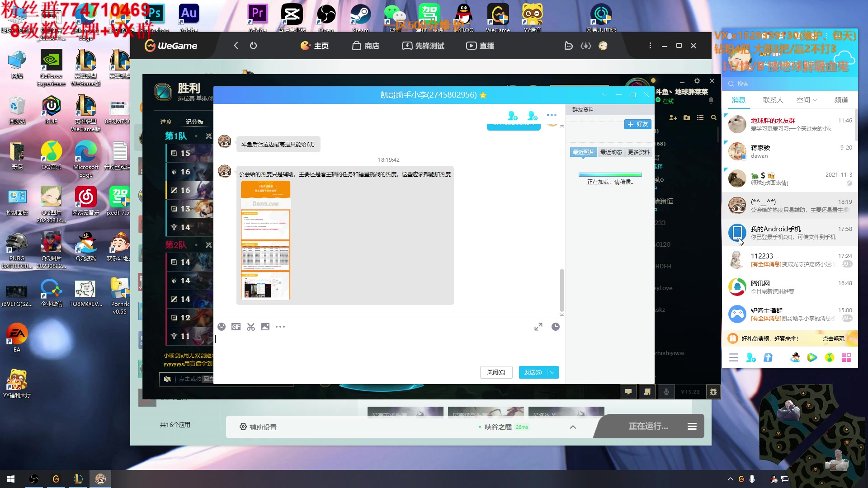Image resolution: width=868 pixels, height=488 pixels.
Task: Launch Steam from desktop shortcut
Action: 360,19
